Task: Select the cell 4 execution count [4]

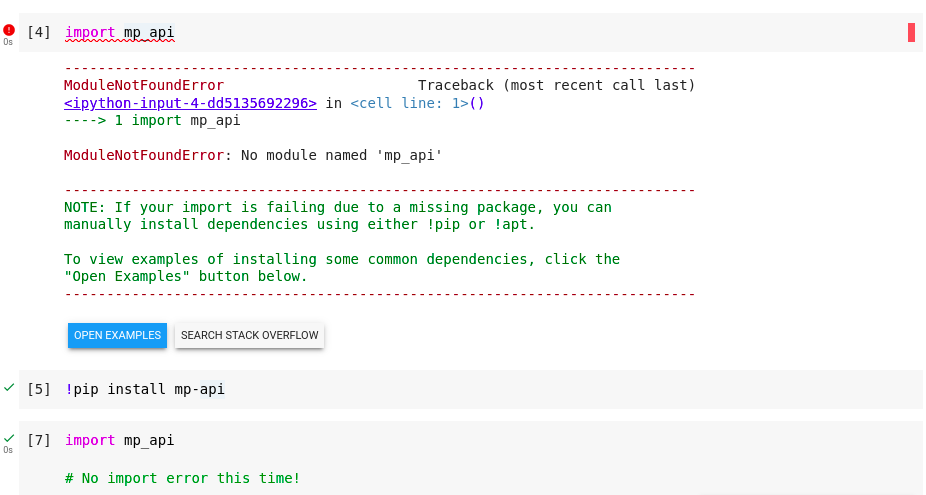Action: (x=39, y=32)
